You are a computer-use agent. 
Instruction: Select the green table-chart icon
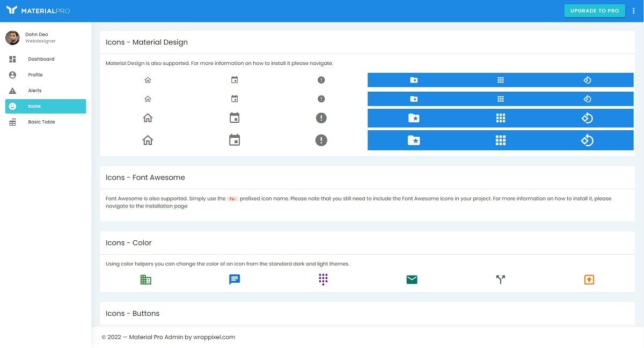point(145,279)
